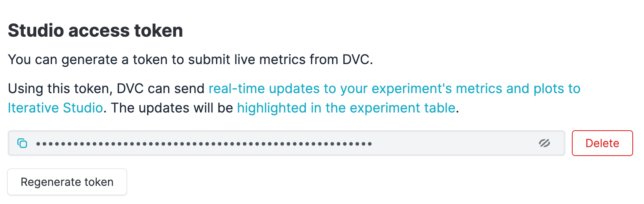
Task: Click the red-outlined Delete button
Action: click(602, 143)
